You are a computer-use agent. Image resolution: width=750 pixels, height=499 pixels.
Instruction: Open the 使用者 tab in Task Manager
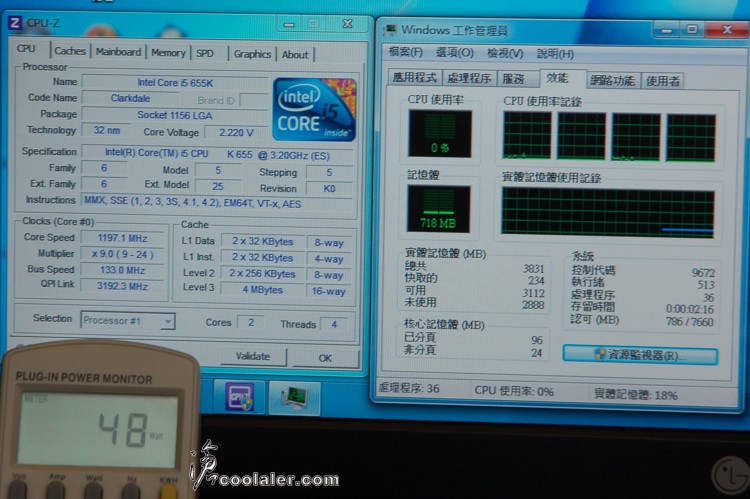pyautogui.click(x=662, y=81)
